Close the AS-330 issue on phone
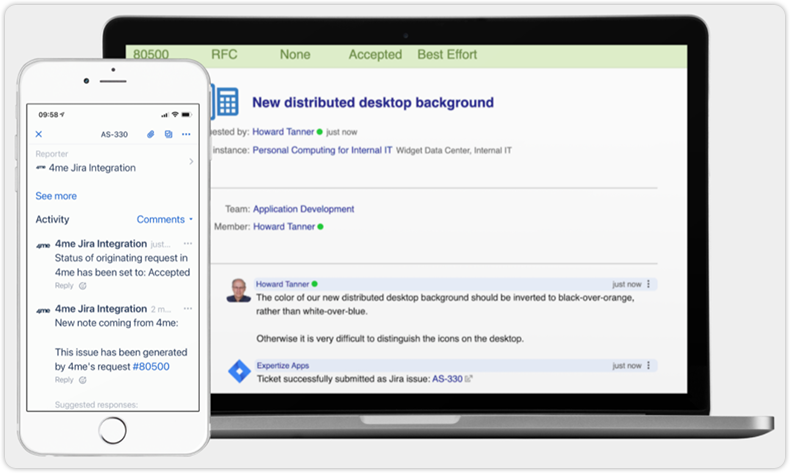This screenshot has height=473, width=790. pyautogui.click(x=39, y=134)
